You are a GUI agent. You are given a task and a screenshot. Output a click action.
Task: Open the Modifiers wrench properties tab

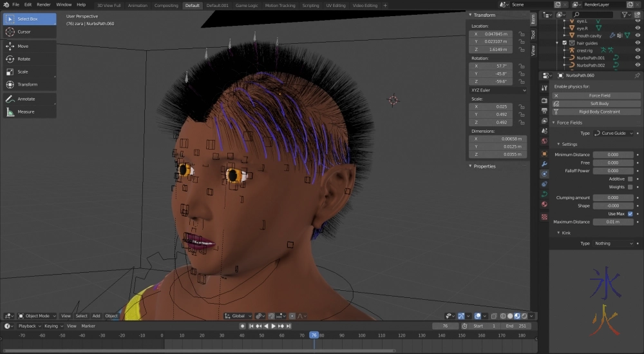click(x=544, y=164)
